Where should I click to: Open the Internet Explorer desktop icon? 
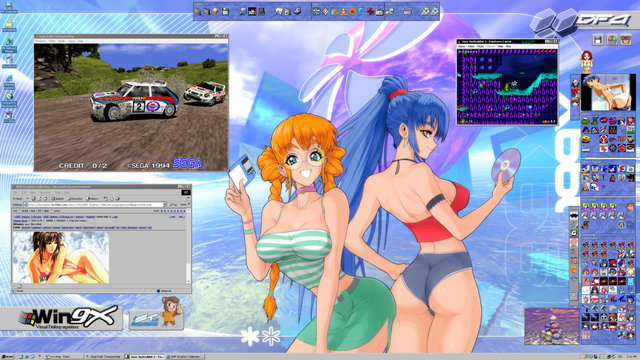(x=9, y=82)
